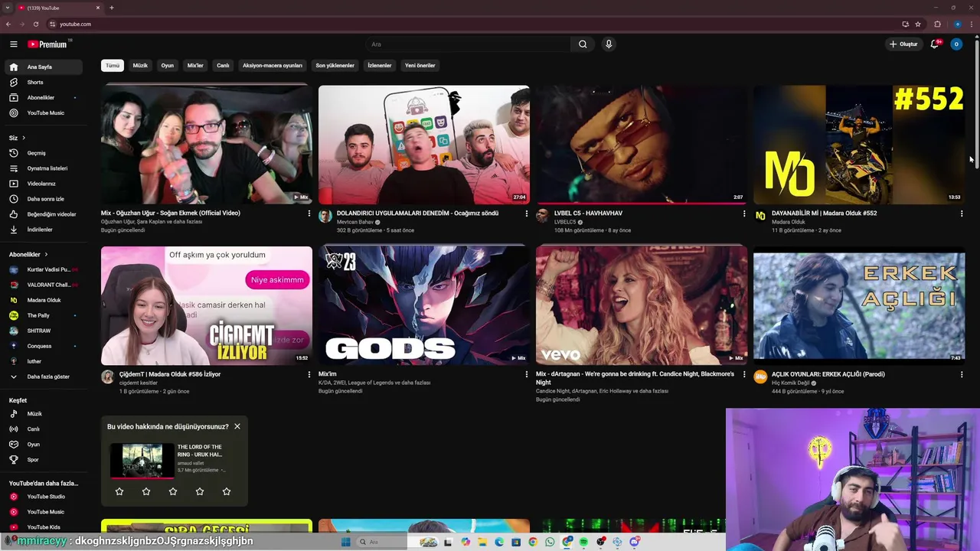Viewport: 980px width, 551px height.
Task: Open more options for Soğan Ekmek mix
Action: pos(309,214)
